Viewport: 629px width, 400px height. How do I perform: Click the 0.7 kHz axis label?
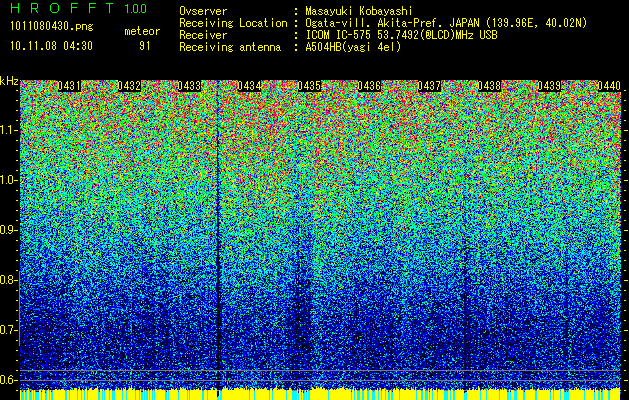[8, 330]
